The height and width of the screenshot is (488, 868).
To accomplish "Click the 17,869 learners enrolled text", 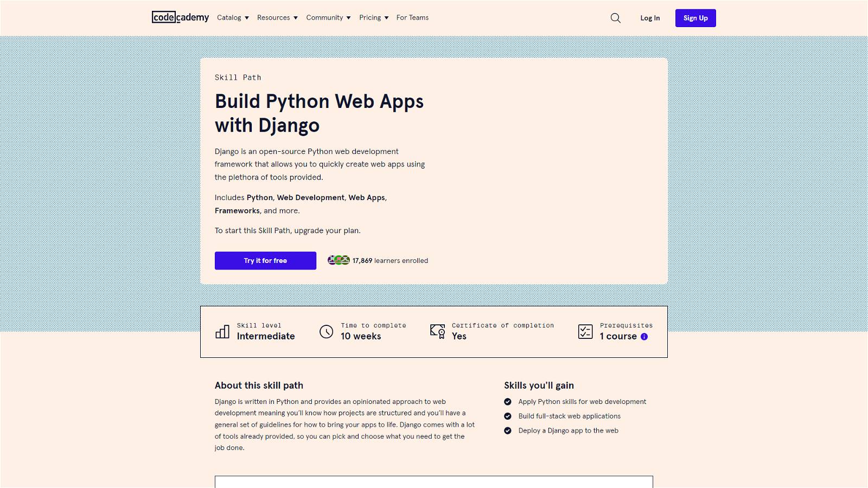I will tap(390, 261).
